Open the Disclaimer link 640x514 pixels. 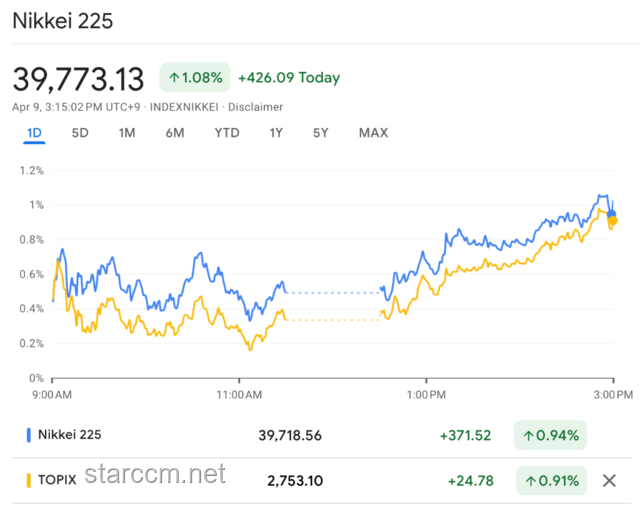pos(255,107)
